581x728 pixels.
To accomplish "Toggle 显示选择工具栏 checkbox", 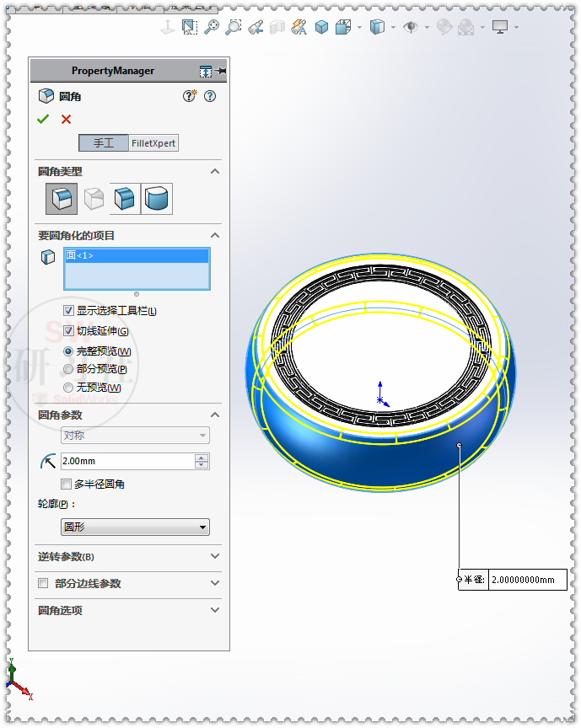I will point(68,311).
